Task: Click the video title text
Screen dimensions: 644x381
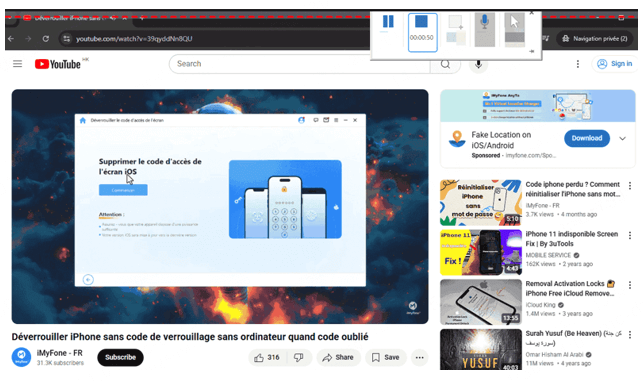Action: pyautogui.click(x=190, y=337)
